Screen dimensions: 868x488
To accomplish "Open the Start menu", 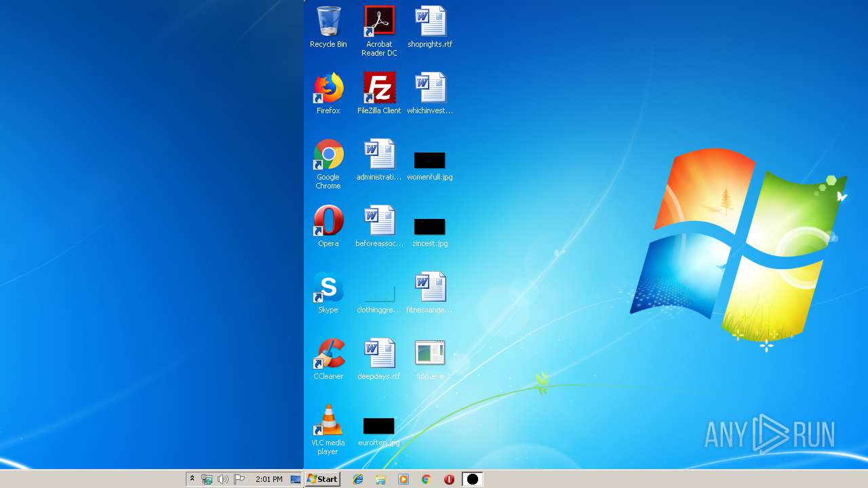I will click(322, 479).
